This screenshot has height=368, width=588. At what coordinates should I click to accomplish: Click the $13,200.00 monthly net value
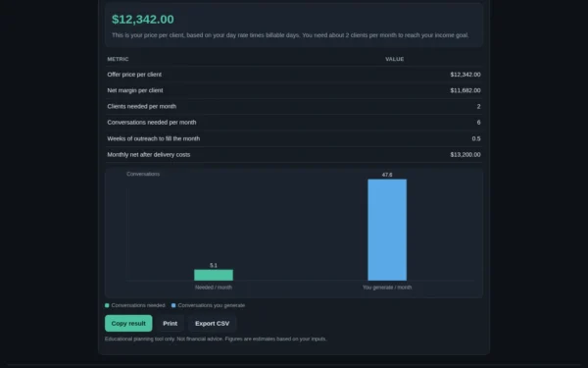(465, 154)
